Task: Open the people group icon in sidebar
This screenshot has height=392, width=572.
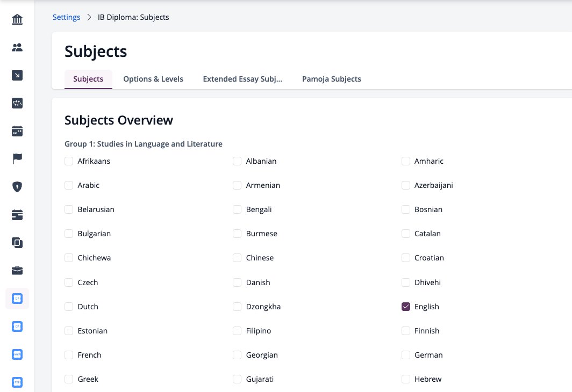Action: point(17,47)
